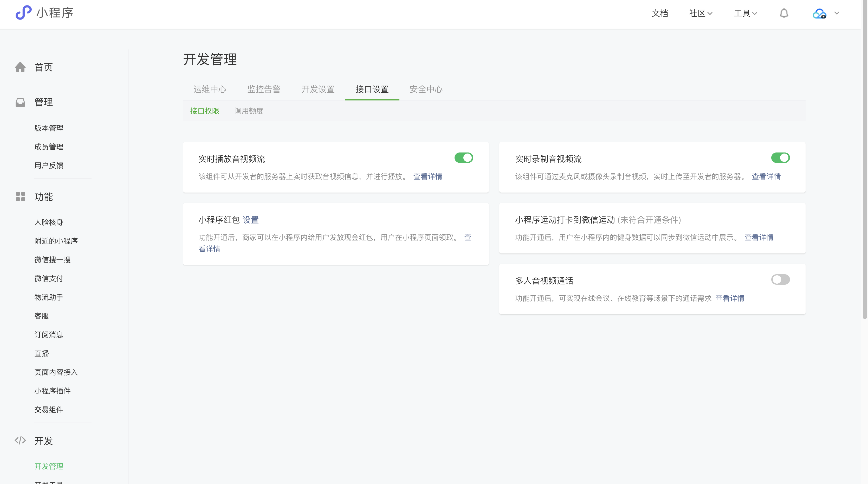Select the 调用额度 sub-tab

(x=249, y=111)
